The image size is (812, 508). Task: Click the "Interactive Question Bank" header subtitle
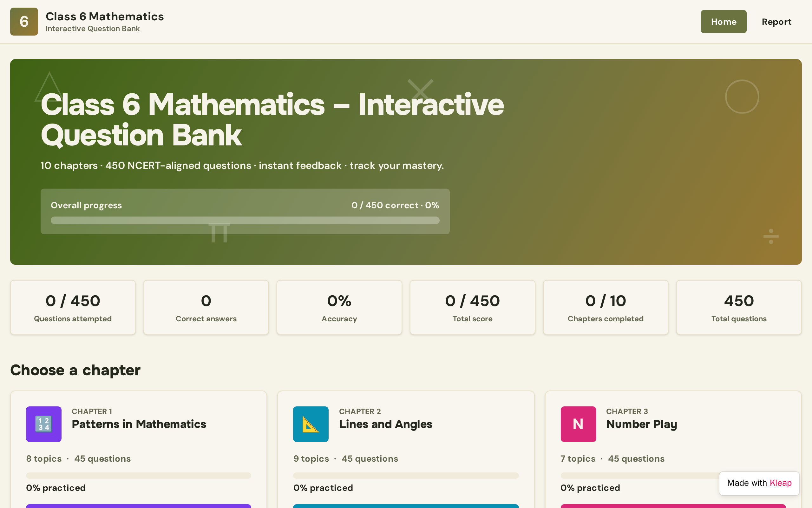(x=93, y=29)
